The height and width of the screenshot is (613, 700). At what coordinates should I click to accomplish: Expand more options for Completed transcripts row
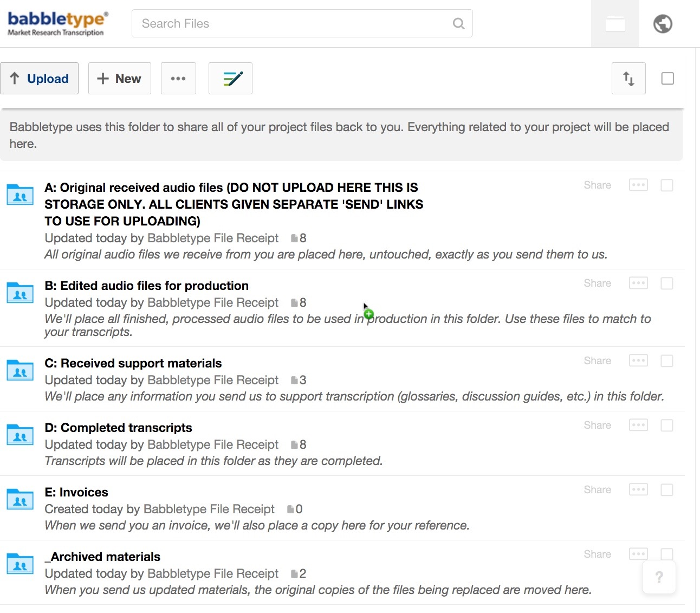[638, 425]
